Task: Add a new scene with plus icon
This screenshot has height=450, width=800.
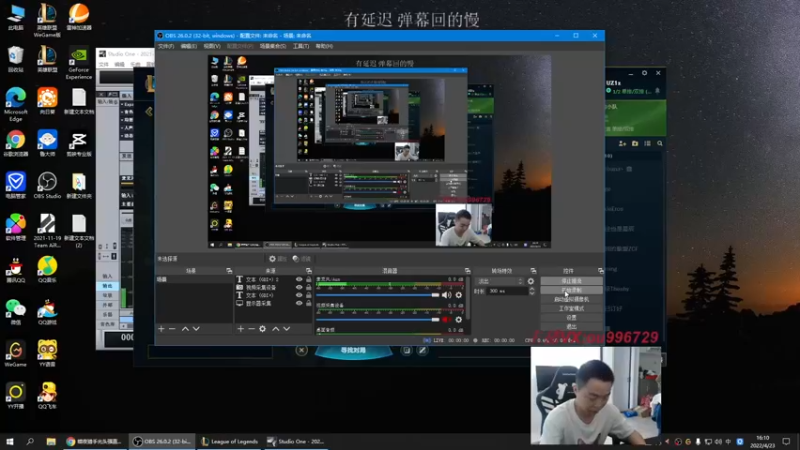Action: [161, 329]
